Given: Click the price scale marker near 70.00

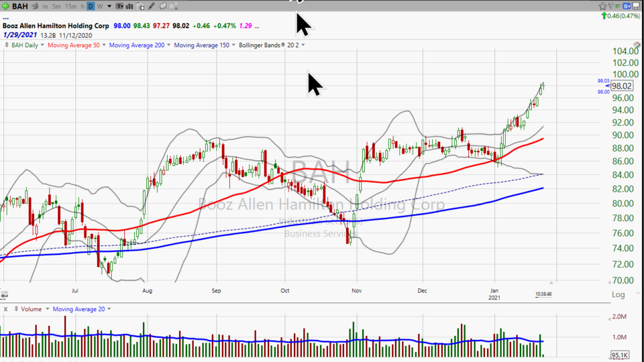Looking at the screenshot, I should coord(609,282).
